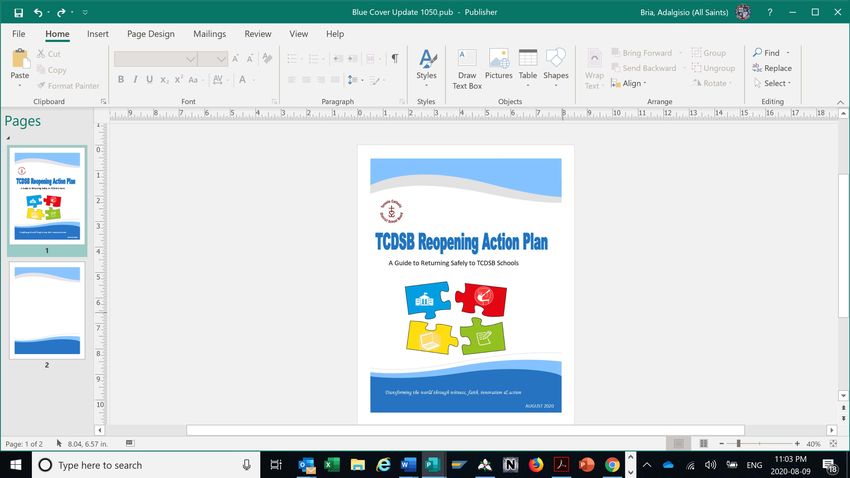Toggle Subscript formatting
This screenshot has height=478, width=850.
point(164,79)
